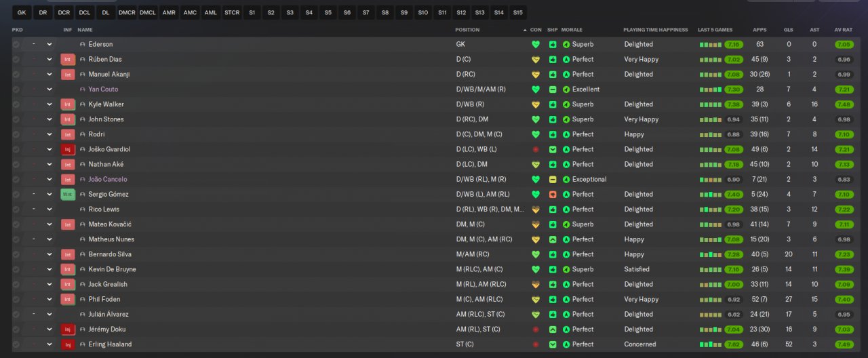
Task: Click João Cancelo yellow sharpness icon
Action: pyautogui.click(x=553, y=180)
